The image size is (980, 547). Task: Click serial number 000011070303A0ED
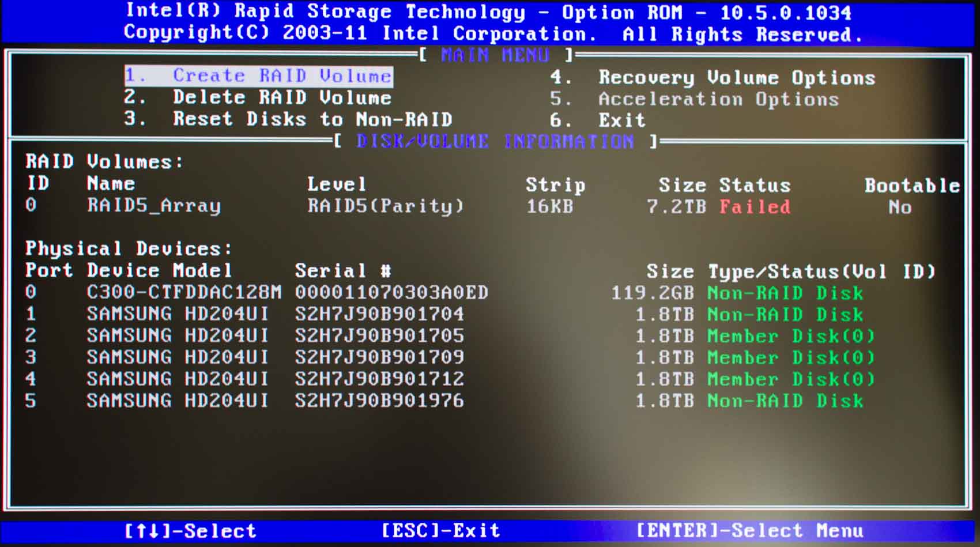392,293
